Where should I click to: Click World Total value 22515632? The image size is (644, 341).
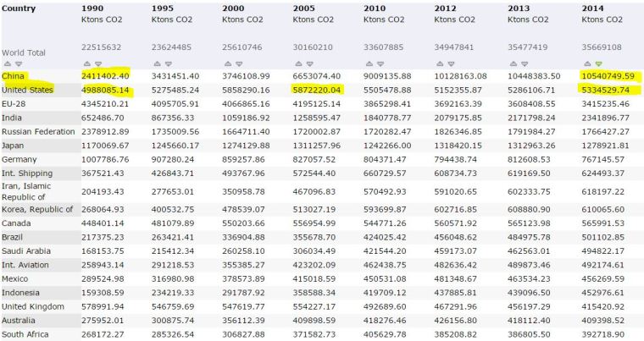[101, 47]
